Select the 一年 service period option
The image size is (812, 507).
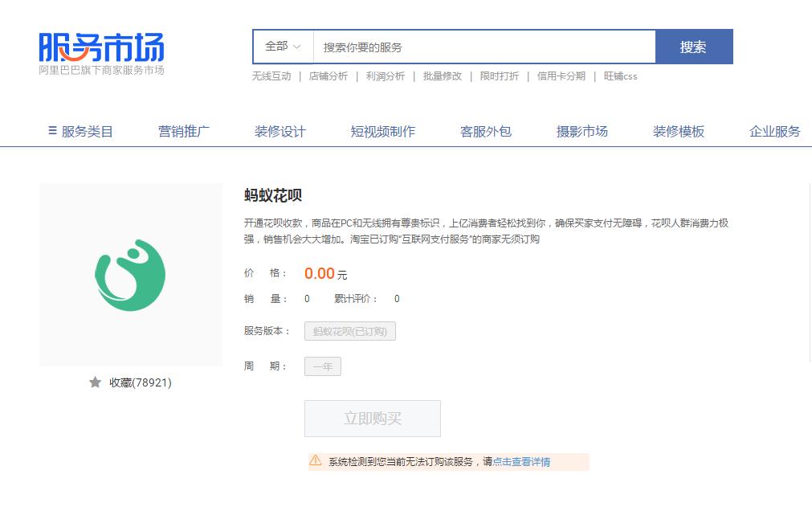tap(322, 366)
